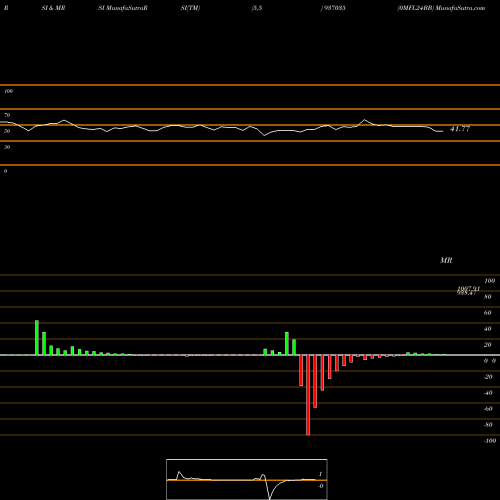This screenshot has width=500, height=500.
Task: Click the SI & MR header text
Action: coord(53,8)
